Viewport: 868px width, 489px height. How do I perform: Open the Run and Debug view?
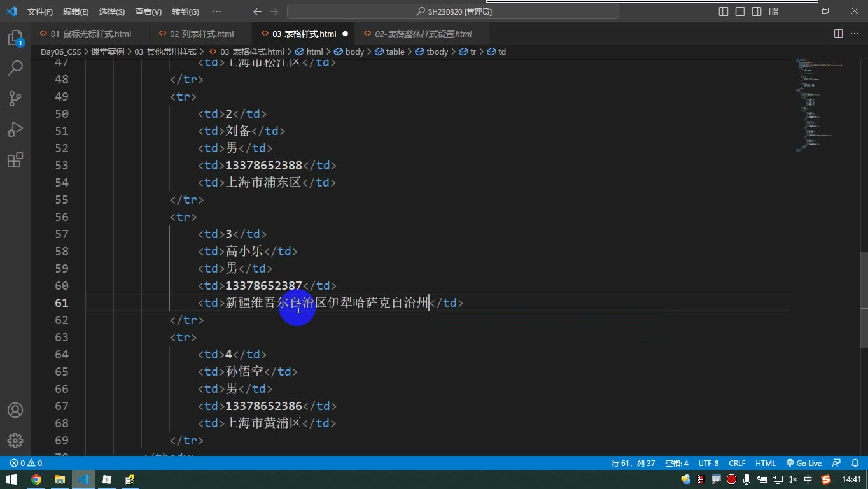coord(15,129)
